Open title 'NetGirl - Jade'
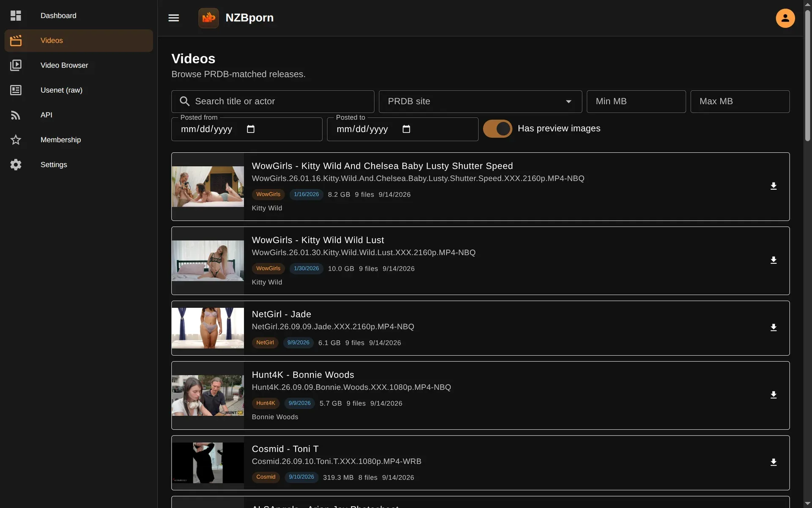This screenshot has height=508, width=812. pyautogui.click(x=281, y=314)
